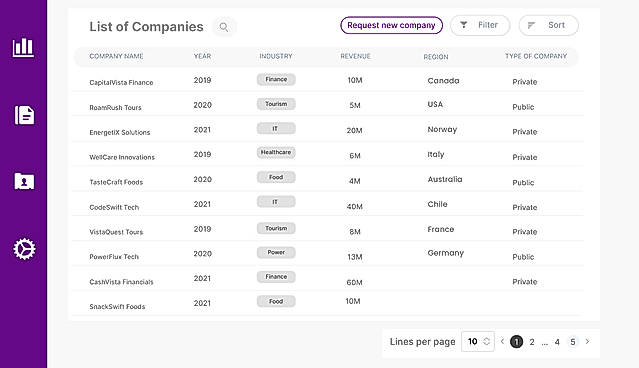Select the VistaQuest Tours company name
This screenshot has width=639, height=368.
(116, 232)
